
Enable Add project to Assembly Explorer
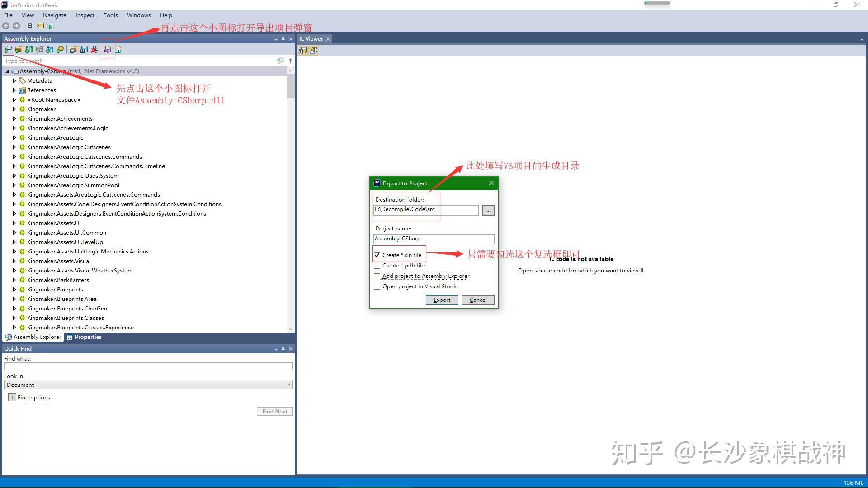377,276
